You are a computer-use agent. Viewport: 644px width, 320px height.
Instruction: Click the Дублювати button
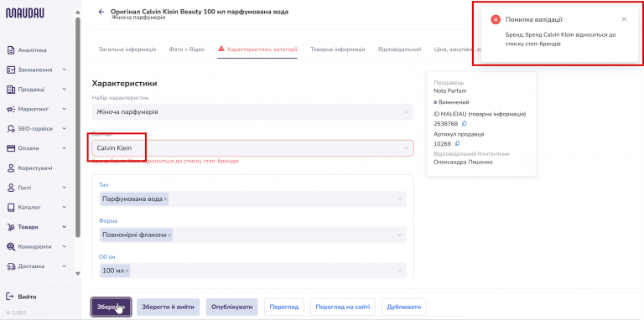404,307
